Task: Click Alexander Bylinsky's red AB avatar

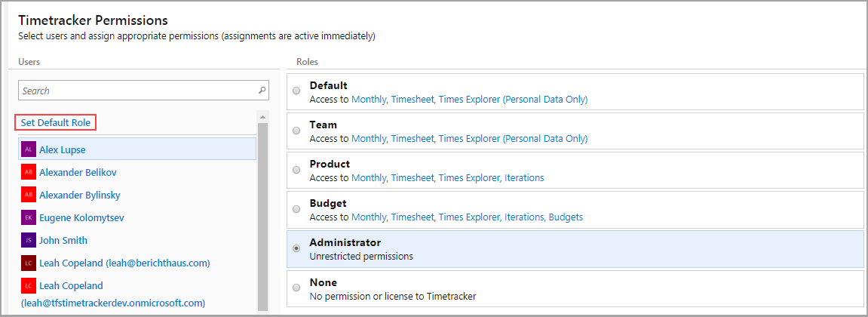Action: [29, 195]
